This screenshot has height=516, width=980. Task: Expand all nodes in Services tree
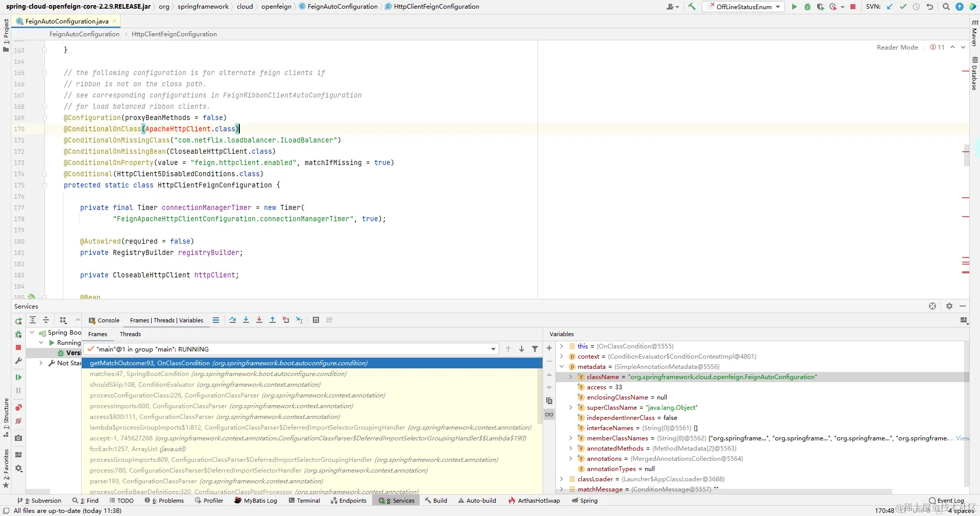(x=33, y=320)
